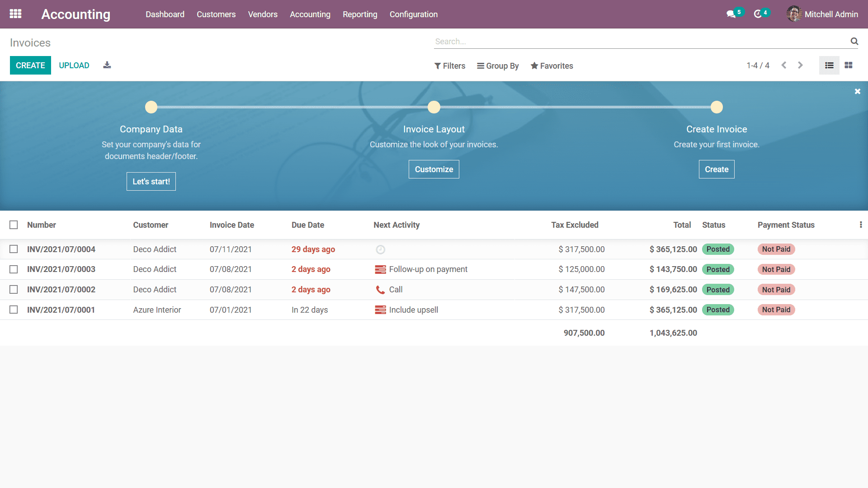Click '29 days ago' due date
Screen dimensions: 868x488
313,249
